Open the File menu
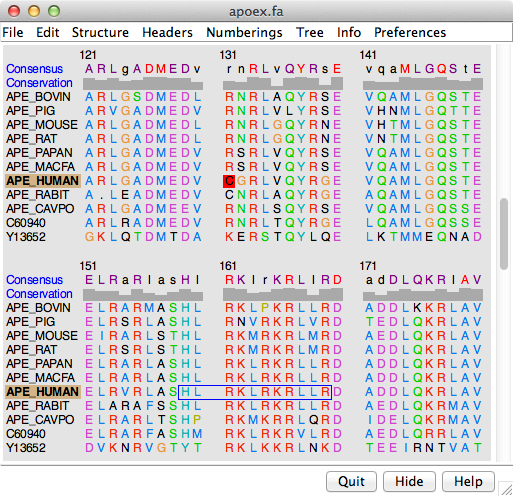 pyautogui.click(x=13, y=32)
